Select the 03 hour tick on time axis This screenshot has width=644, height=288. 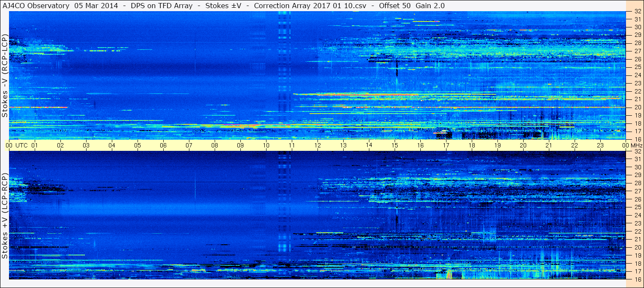click(86, 145)
